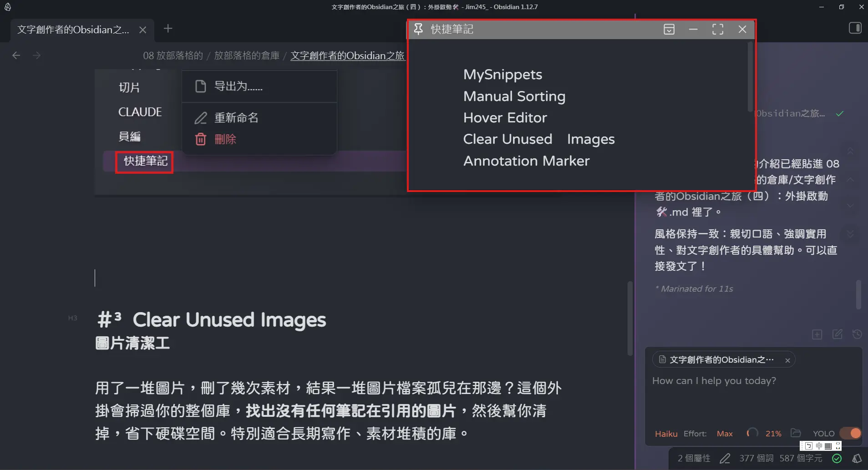The image size is (868, 470).
Task: Click the chat panel's vertical scrollbar
Action: point(858,295)
